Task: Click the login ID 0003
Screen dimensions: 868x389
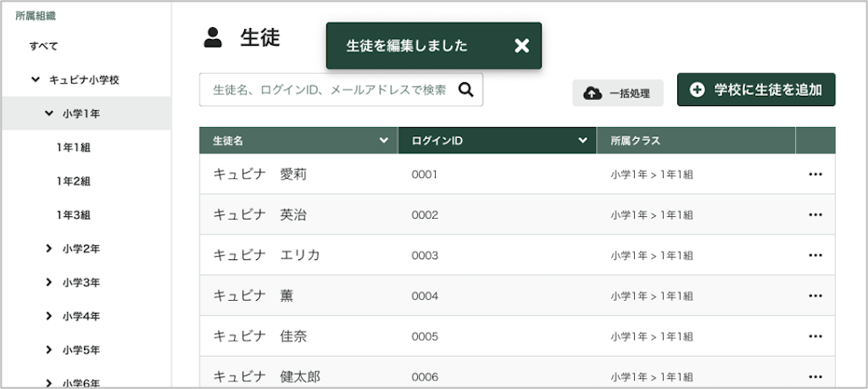Action: tap(425, 255)
